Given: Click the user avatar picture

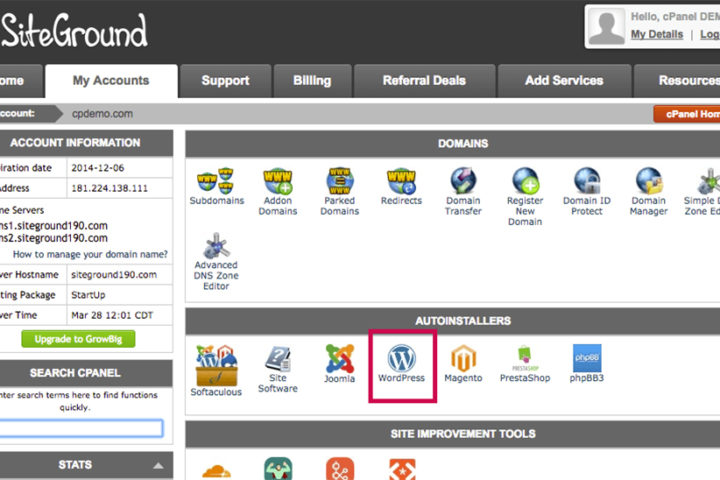Looking at the screenshot, I should click(607, 27).
